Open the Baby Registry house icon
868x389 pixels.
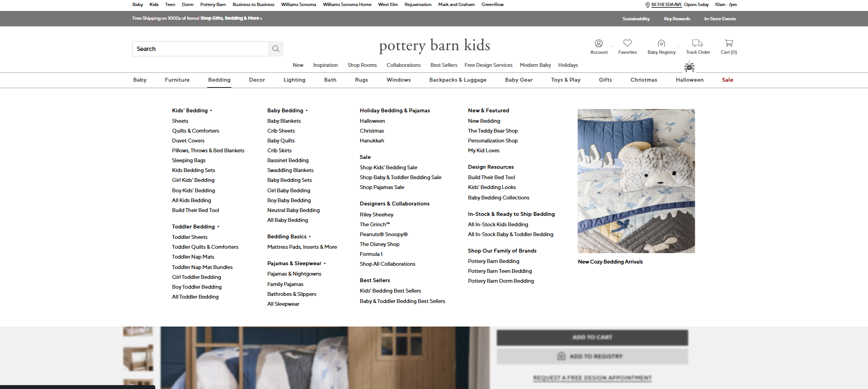(661, 43)
